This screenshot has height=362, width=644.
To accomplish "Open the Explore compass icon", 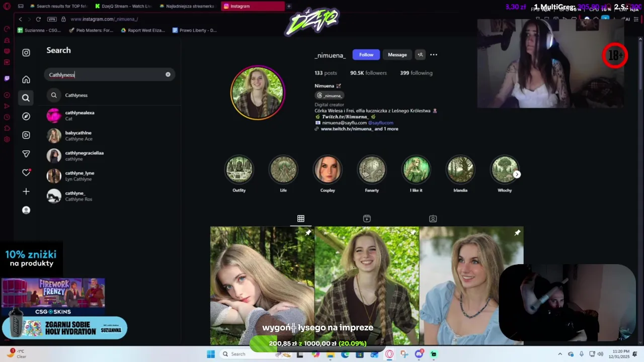I will click(26, 116).
